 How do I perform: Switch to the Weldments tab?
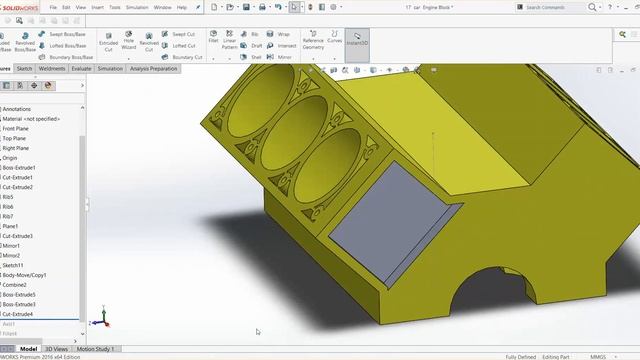pyautogui.click(x=52, y=69)
